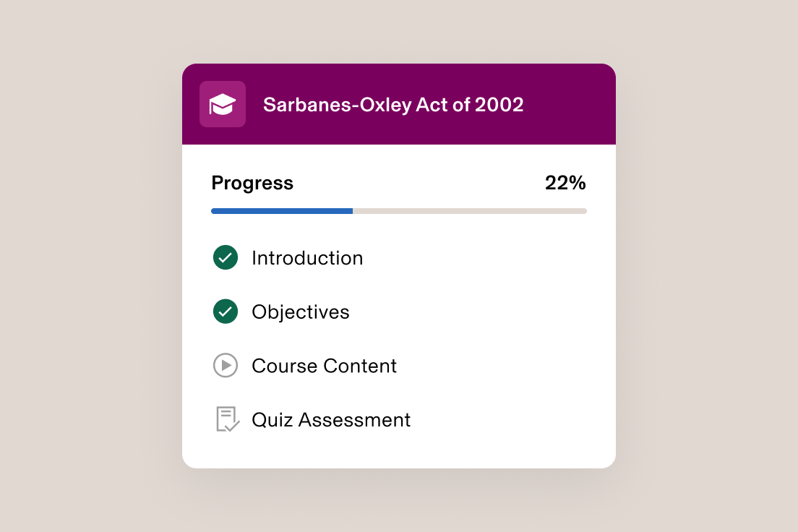Go to the Quiz Assessment item

tap(331, 420)
